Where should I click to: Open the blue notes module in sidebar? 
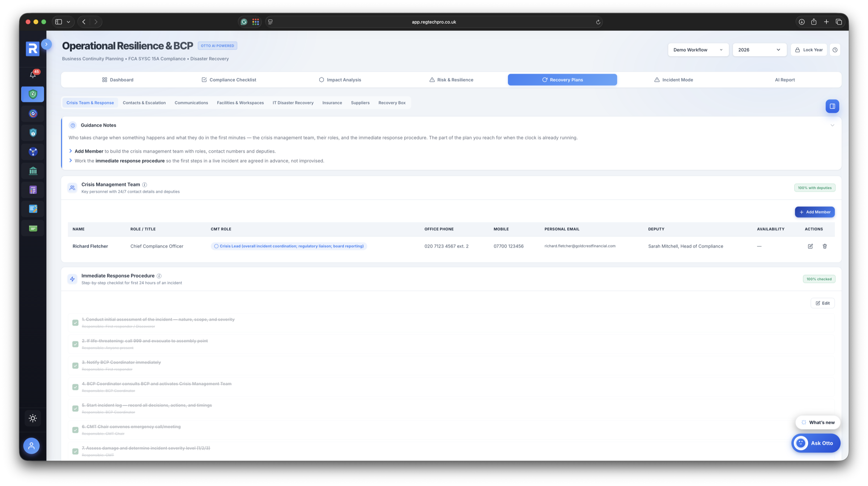click(x=33, y=209)
